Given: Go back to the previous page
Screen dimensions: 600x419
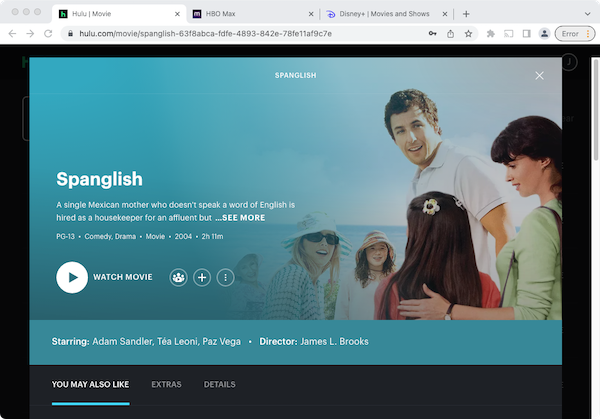Looking at the screenshot, I should coord(12,34).
